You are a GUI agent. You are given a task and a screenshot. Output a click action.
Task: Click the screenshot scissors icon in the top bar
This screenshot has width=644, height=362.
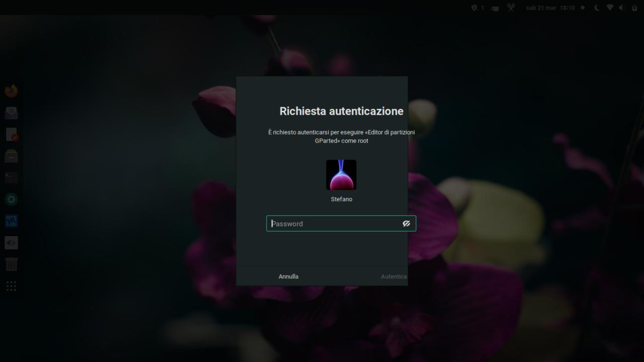511,8
